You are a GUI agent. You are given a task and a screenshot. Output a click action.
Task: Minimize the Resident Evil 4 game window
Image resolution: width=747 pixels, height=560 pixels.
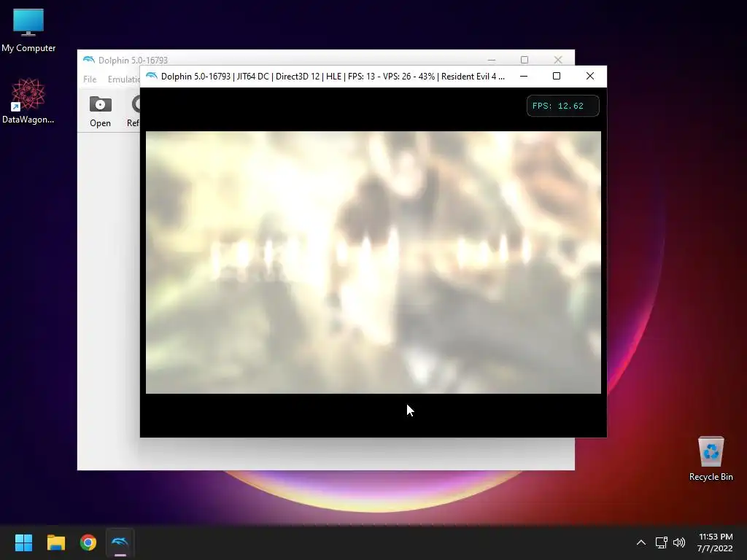524,76
